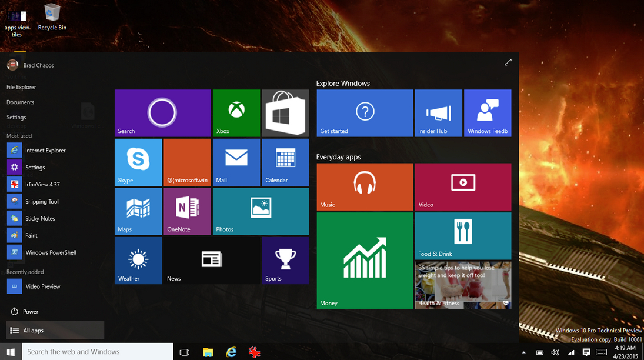Open the Photos tile

pos(261,211)
